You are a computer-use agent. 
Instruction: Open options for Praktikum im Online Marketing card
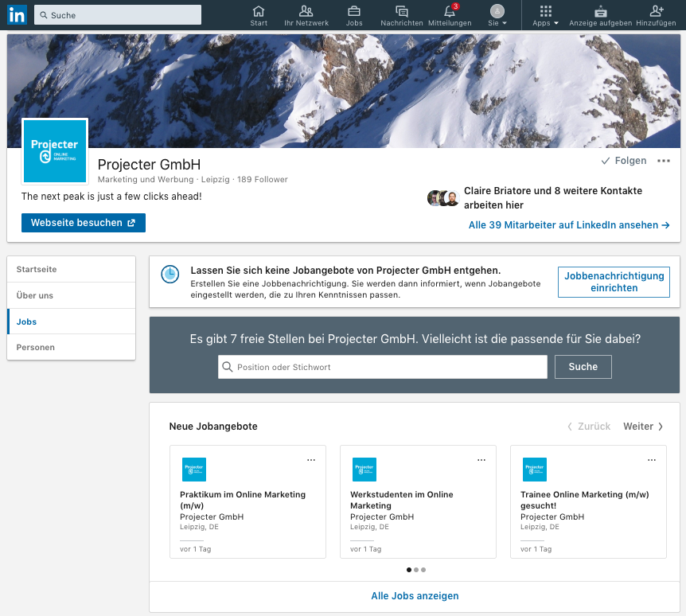pos(311,460)
